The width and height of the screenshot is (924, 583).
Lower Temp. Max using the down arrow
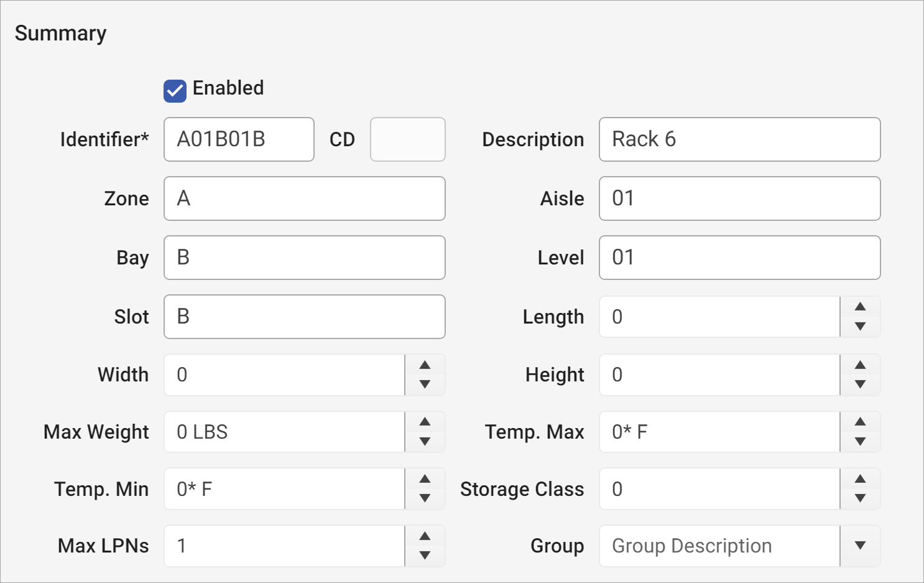click(860, 441)
